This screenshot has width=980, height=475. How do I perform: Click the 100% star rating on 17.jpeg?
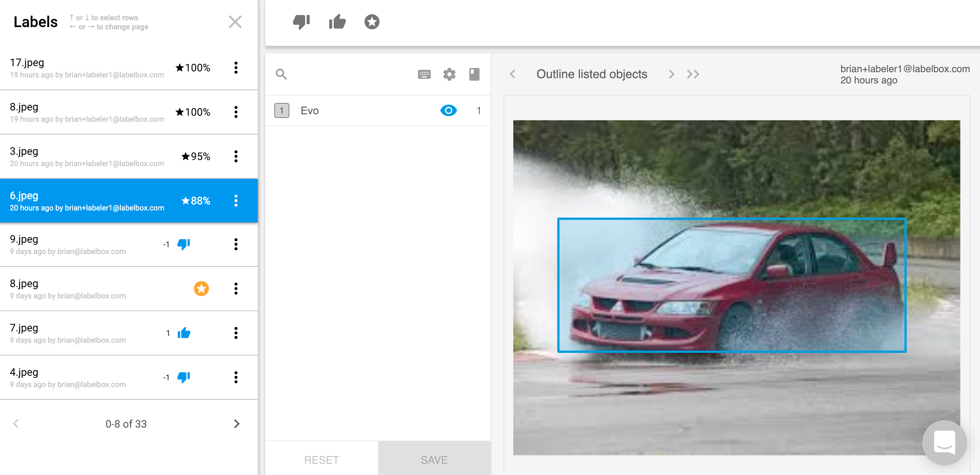coord(193,68)
